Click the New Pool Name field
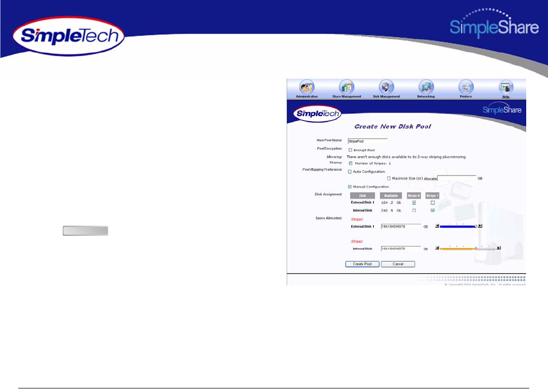This screenshot has height=392, width=548. [x=367, y=141]
